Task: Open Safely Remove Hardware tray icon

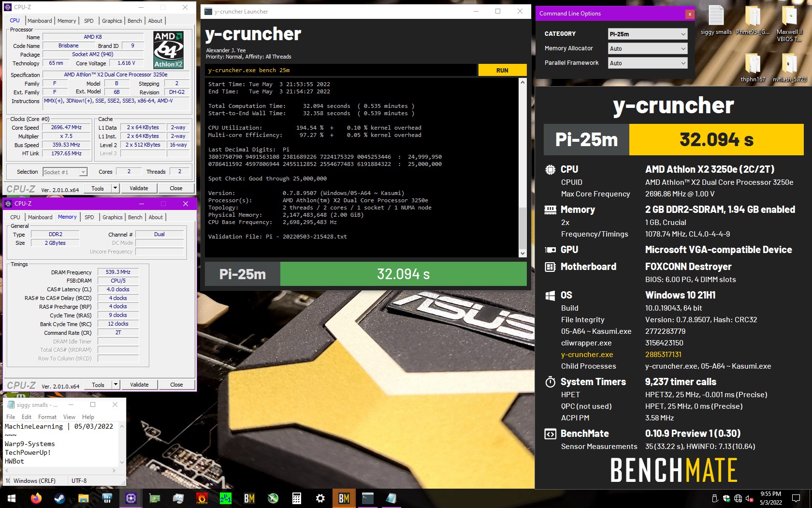Action: (x=715, y=498)
